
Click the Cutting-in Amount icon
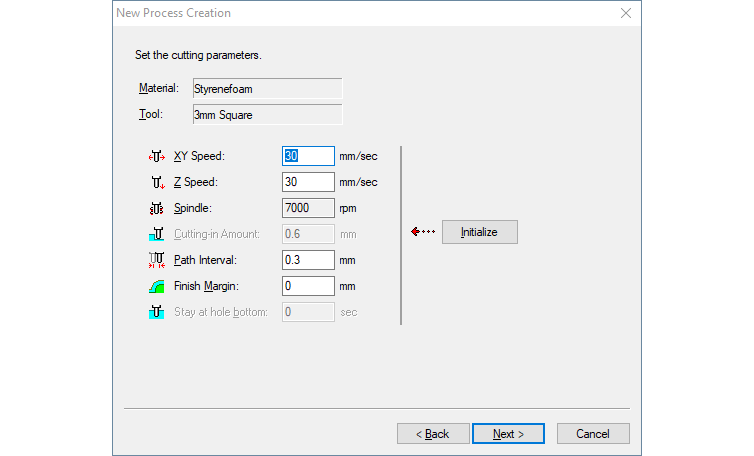pos(156,234)
